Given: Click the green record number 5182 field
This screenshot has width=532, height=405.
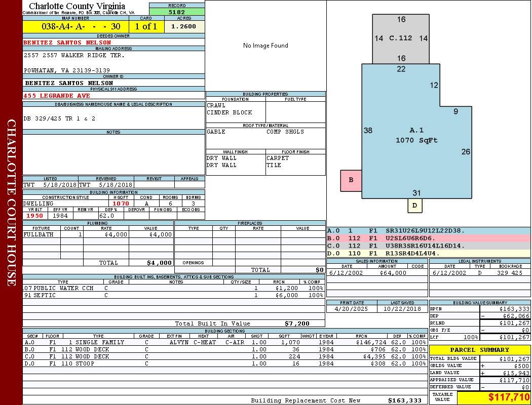Looking at the screenshot, I should point(177,12).
